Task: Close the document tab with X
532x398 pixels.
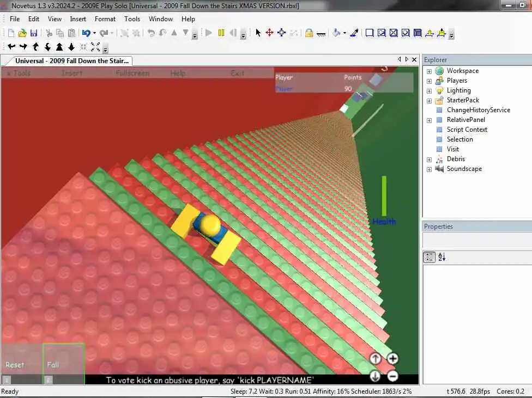Action: pos(414,60)
